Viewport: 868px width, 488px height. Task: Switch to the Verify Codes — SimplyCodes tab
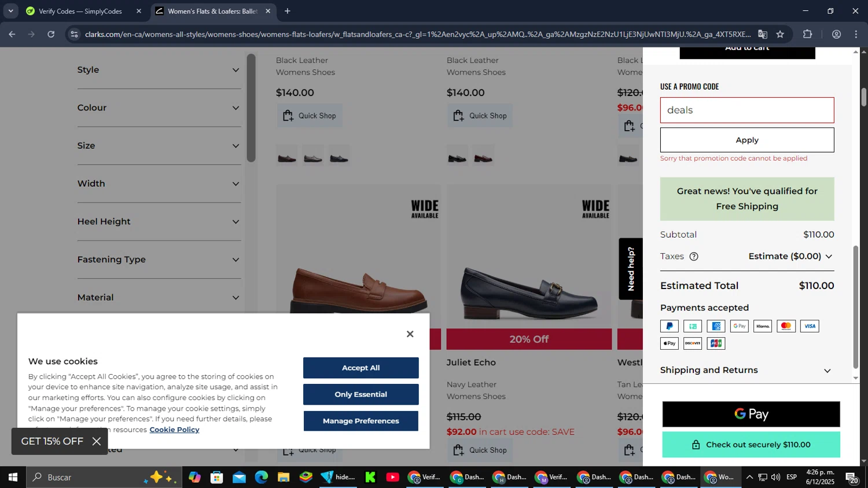[x=81, y=11]
